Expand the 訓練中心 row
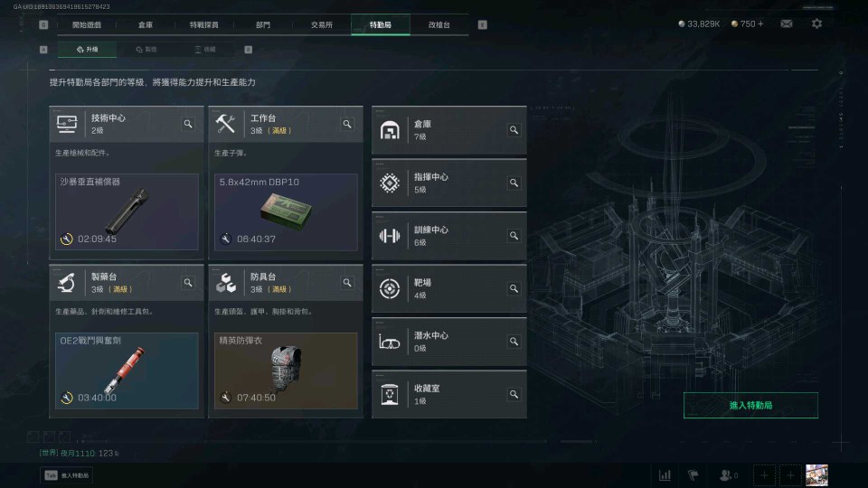Image resolution: width=868 pixels, height=488 pixels. pos(449,236)
